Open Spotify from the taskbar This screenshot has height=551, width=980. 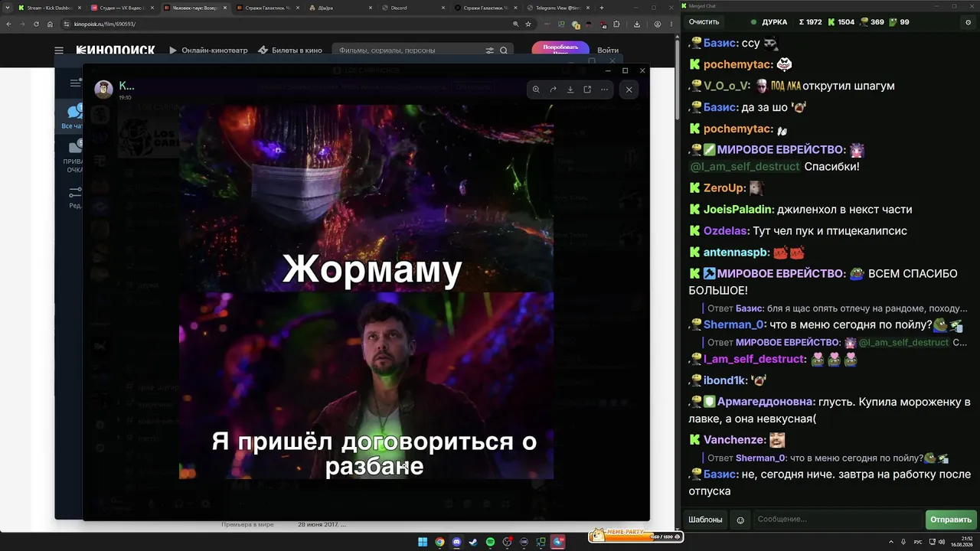click(x=490, y=542)
